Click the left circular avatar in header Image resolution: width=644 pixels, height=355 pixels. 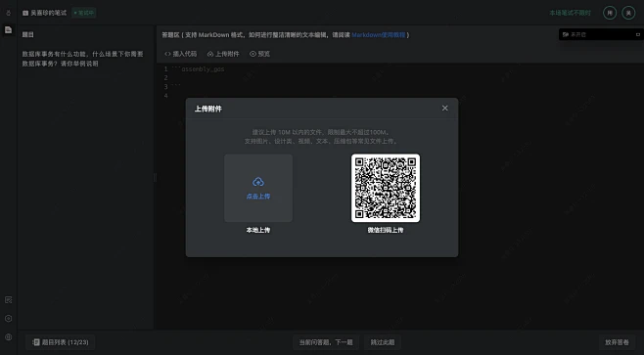tap(610, 13)
